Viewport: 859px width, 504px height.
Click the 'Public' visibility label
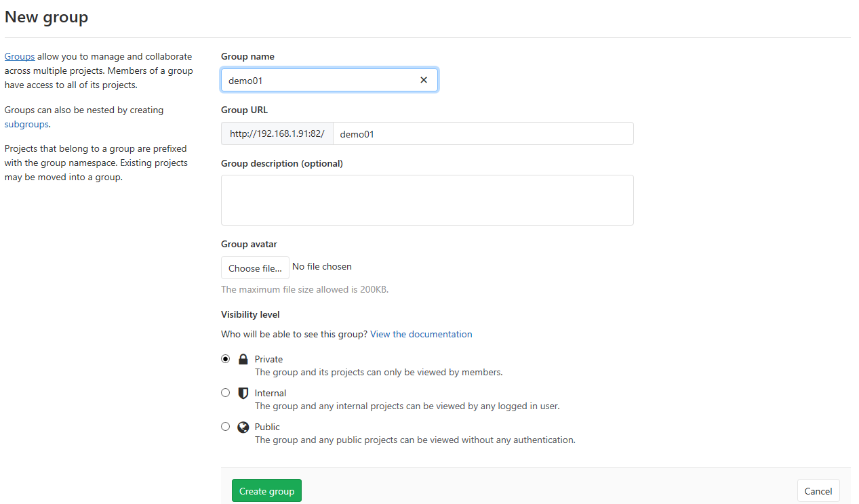click(x=267, y=427)
